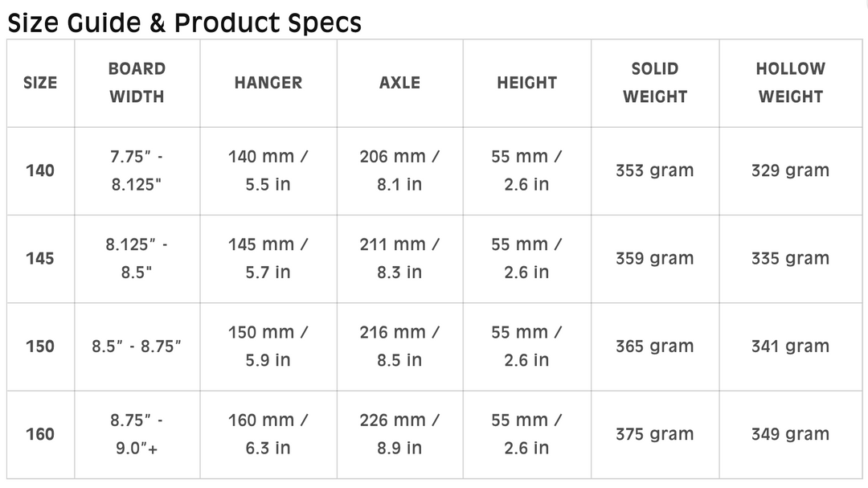
Task: Click the 8.75" - 9.0"+ board width cell
Action: click(x=137, y=434)
